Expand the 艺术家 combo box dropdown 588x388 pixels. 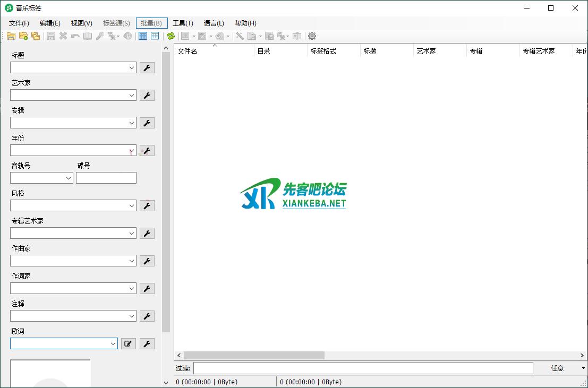(x=132, y=96)
